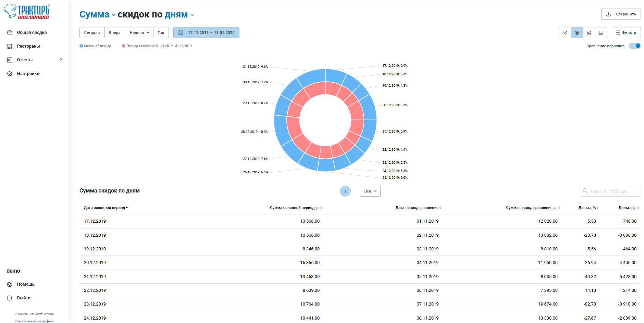The width and height of the screenshot is (644, 323).
Task: Open the Классический интерфейс link
Action: 34,321
